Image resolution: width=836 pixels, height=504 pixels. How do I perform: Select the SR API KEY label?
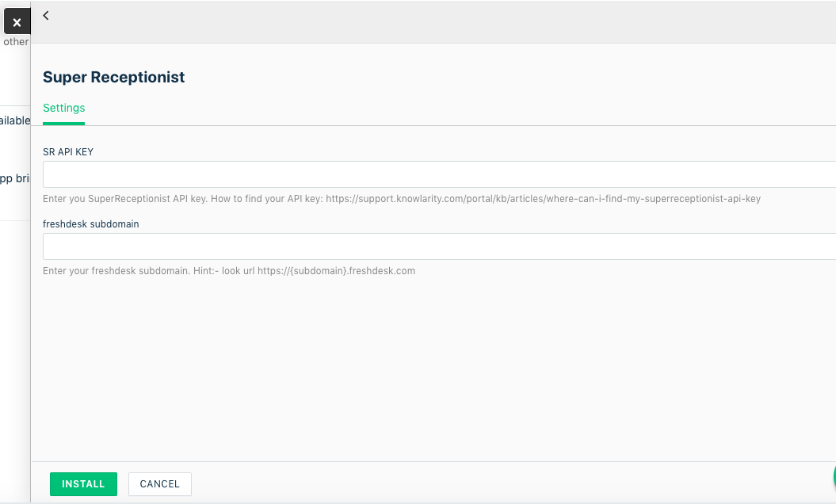click(x=67, y=152)
